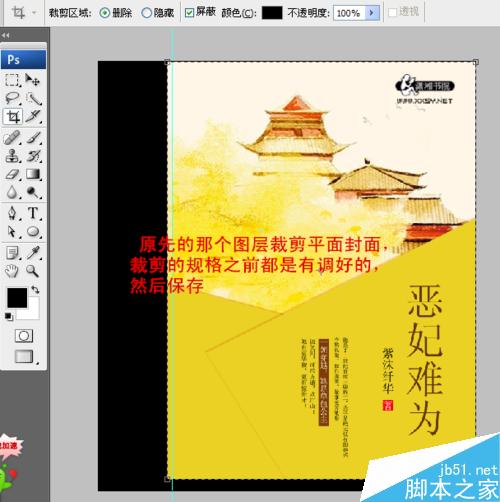Viewport: 500px width, 502px height.
Task: Select the Blur tool
Action: click(x=12, y=192)
